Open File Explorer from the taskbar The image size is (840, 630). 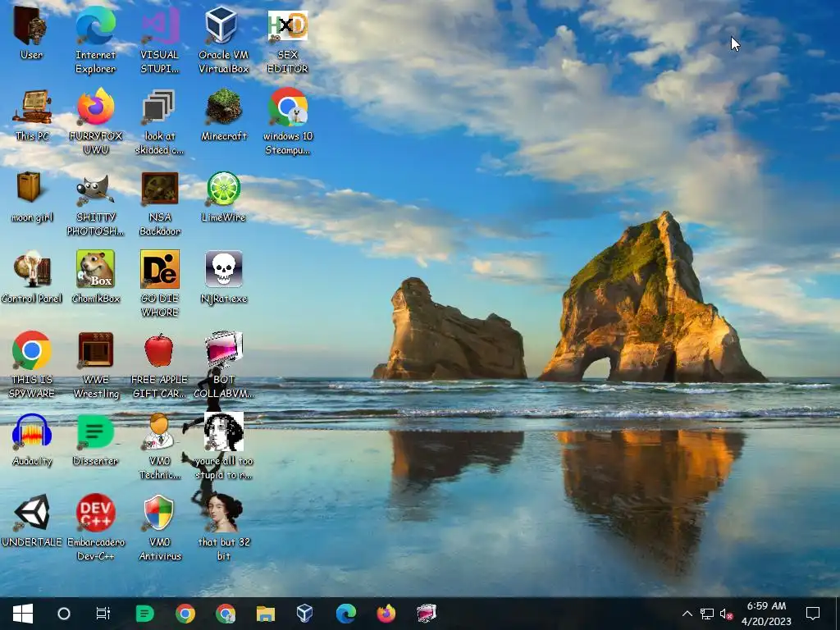click(x=266, y=614)
